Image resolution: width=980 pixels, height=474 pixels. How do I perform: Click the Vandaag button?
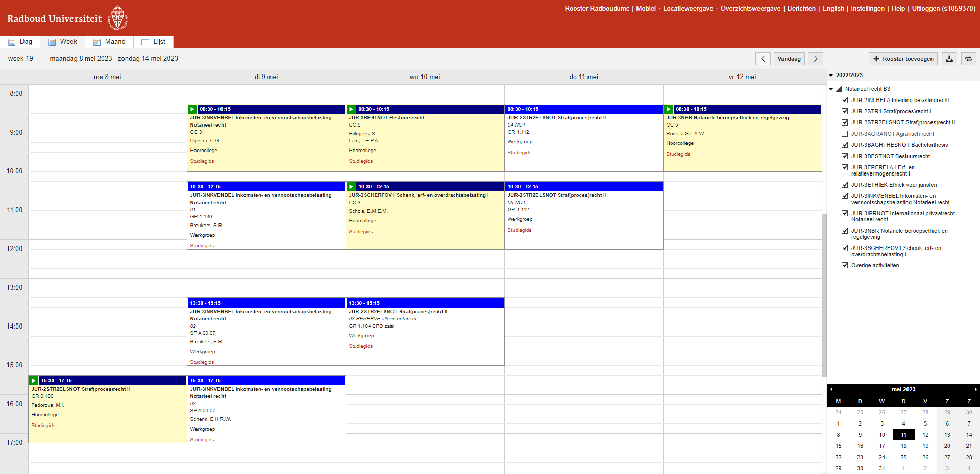coord(789,59)
